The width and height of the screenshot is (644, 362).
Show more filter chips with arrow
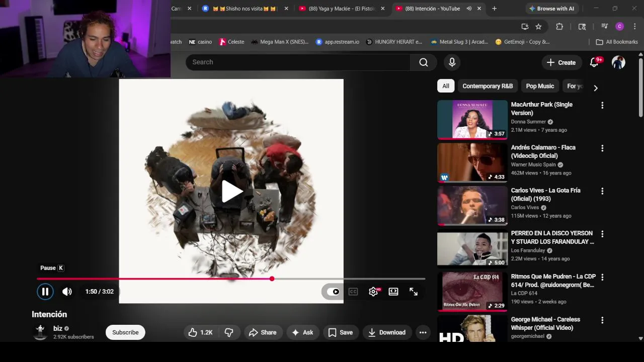(596, 88)
